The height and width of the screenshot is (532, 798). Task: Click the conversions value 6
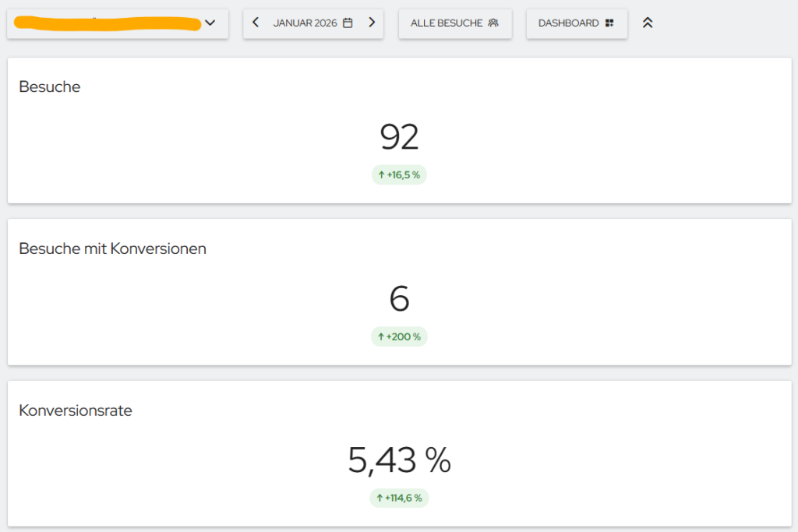(x=400, y=298)
